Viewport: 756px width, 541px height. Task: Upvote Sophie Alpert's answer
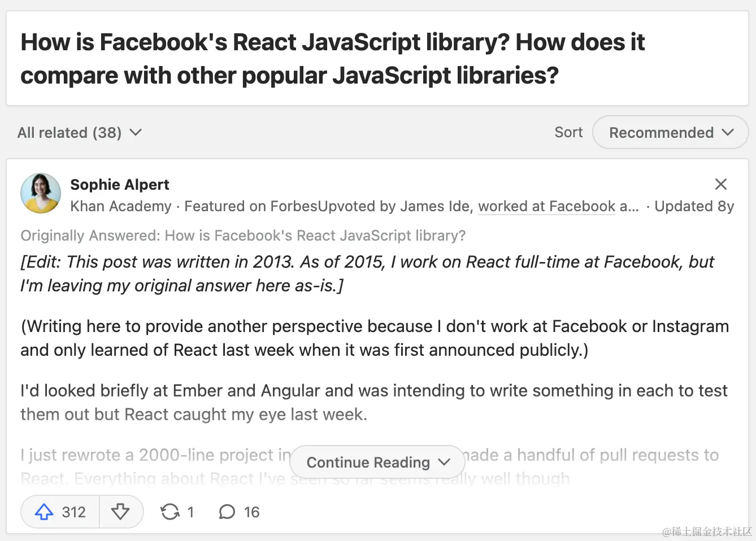pos(45,512)
